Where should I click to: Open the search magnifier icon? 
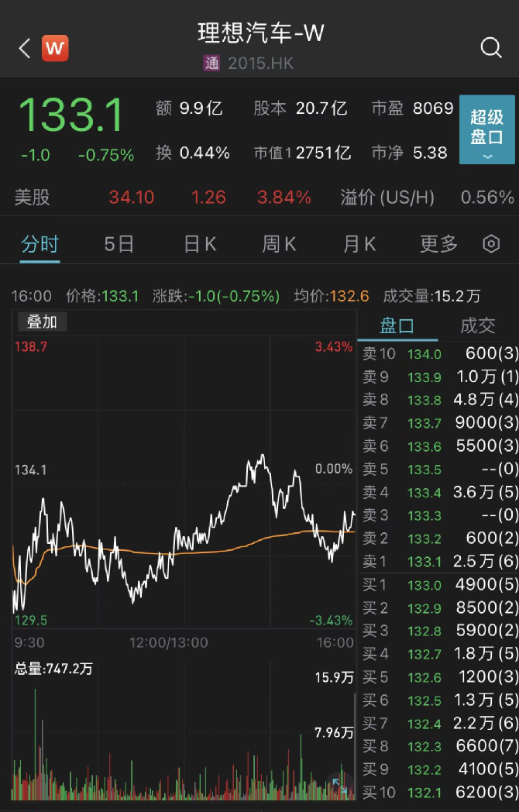[x=490, y=47]
